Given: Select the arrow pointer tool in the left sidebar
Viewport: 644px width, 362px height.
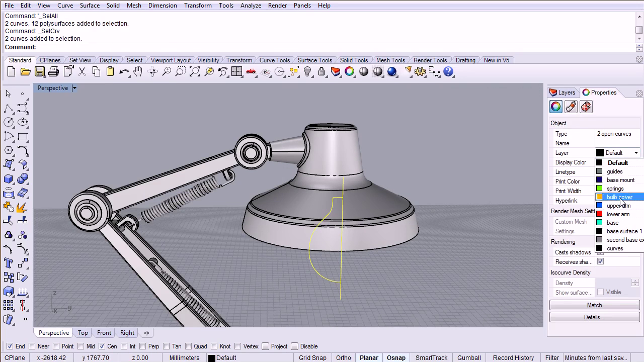Looking at the screenshot, I should [9, 94].
